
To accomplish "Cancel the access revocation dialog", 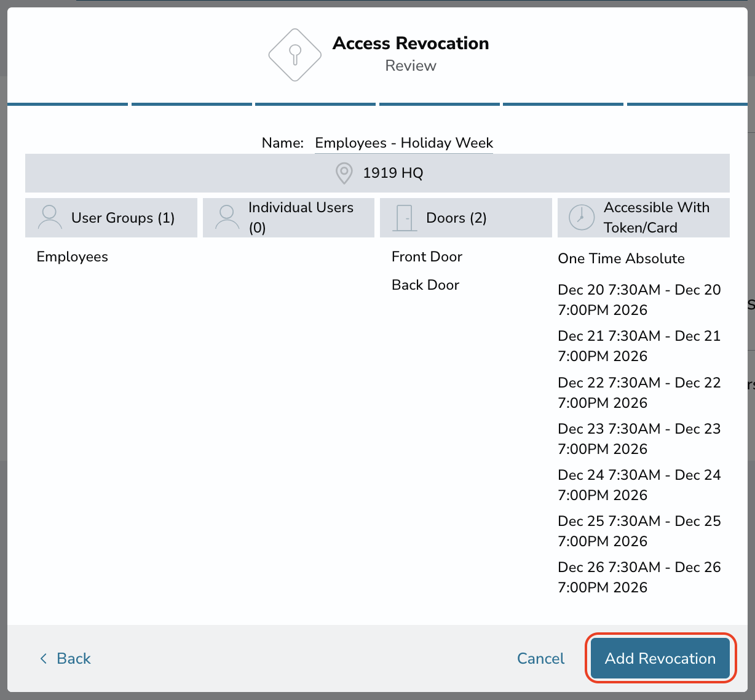I will pos(540,658).
